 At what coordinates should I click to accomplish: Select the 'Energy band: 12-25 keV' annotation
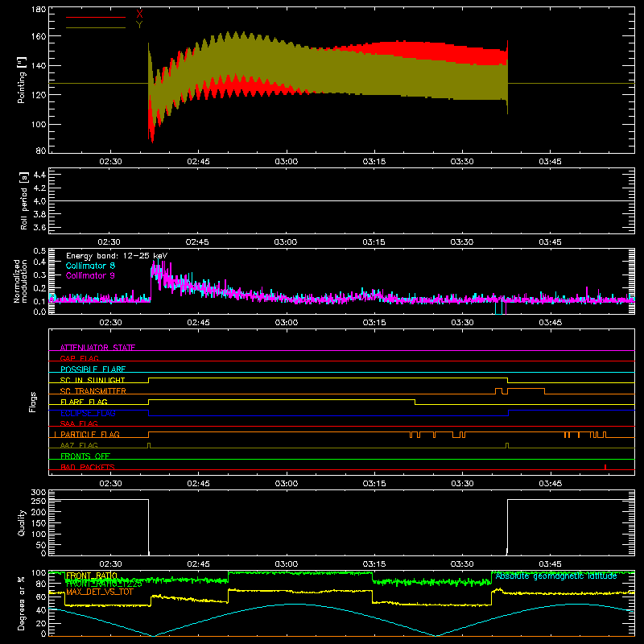coord(117,256)
